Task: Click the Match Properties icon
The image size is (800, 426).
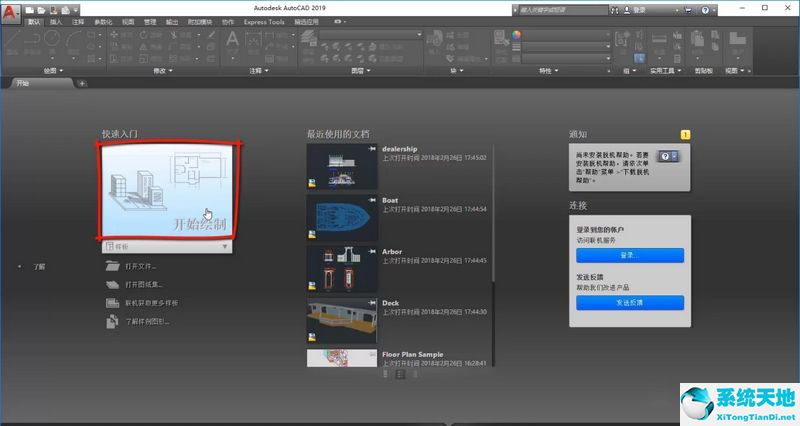Action: (502, 39)
